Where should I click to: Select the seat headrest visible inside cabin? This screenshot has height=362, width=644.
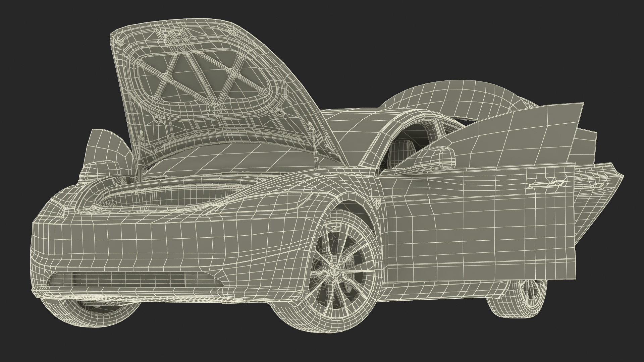tap(401, 147)
